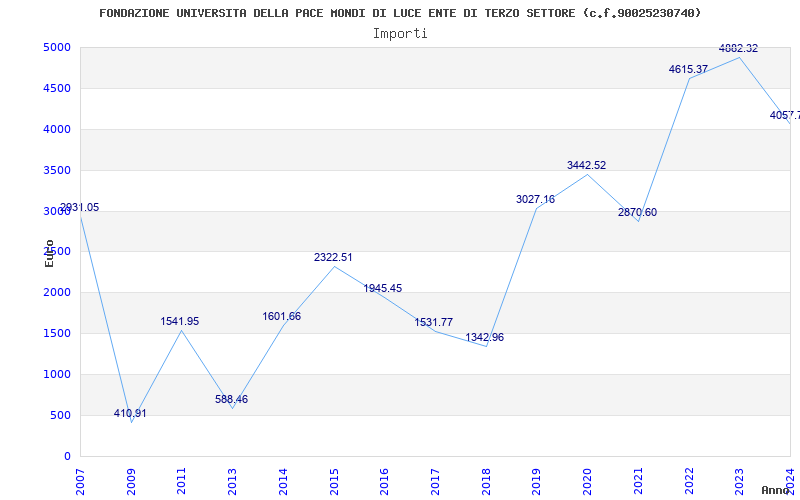Click the data label 2870.60

[638, 213]
